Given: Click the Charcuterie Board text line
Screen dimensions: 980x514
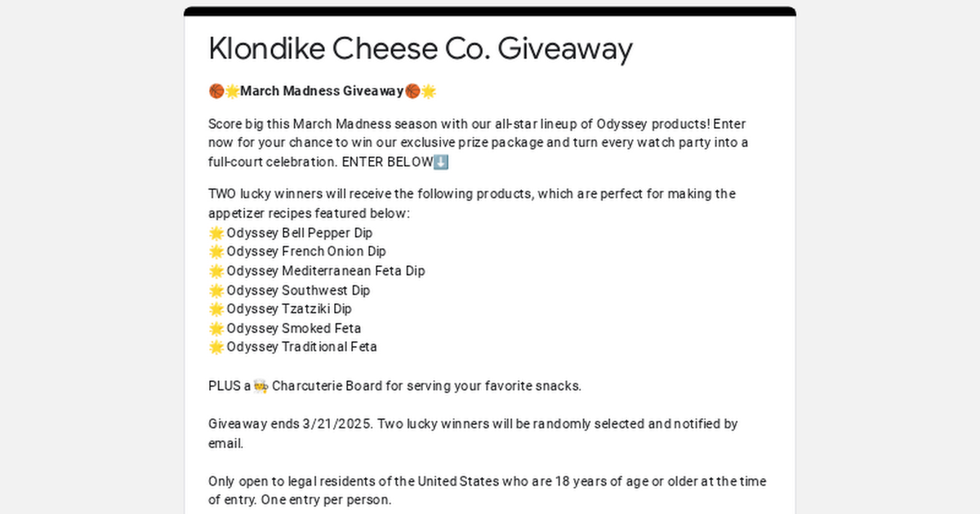Looking at the screenshot, I should pyautogui.click(x=395, y=386).
